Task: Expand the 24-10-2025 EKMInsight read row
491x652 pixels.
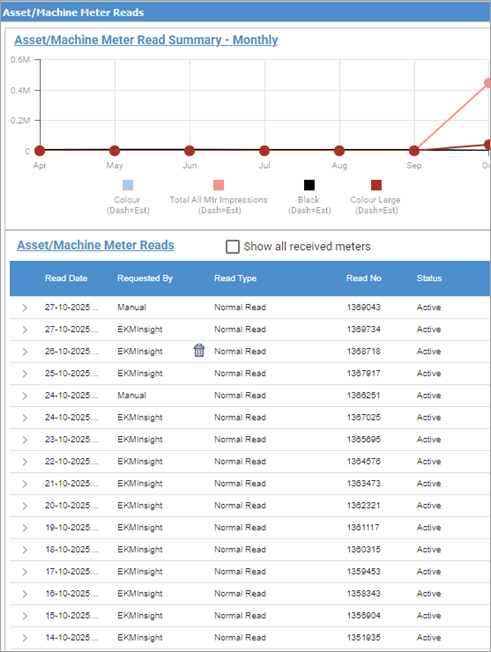Action: [x=25, y=418]
